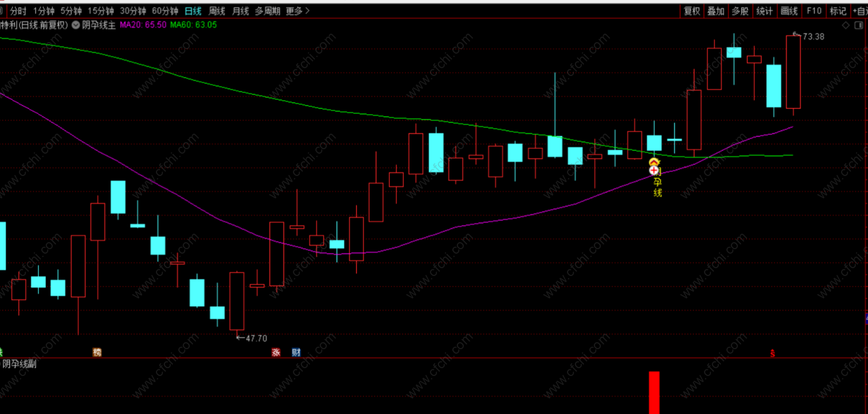
Task: Select the 30分钟 period tab
Action: pyautogui.click(x=133, y=11)
